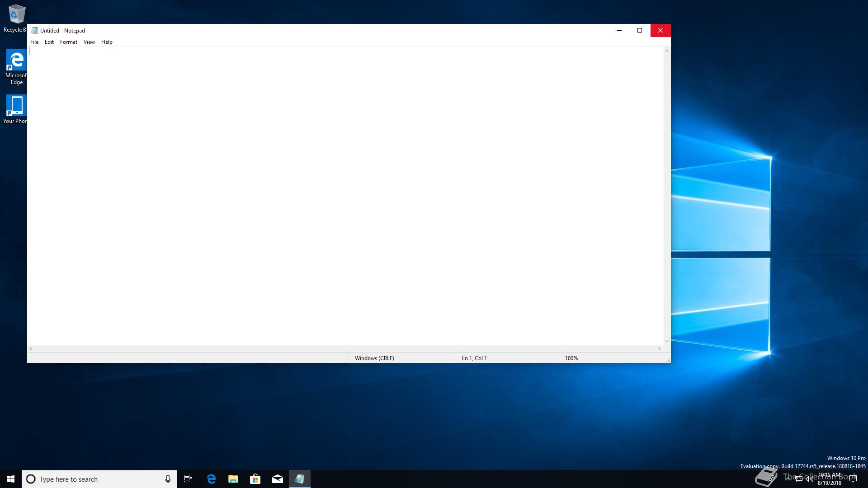The width and height of the screenshot is (868, 488).
Task: Open the Mail app from the taskbar
Action: click(278, 479)
